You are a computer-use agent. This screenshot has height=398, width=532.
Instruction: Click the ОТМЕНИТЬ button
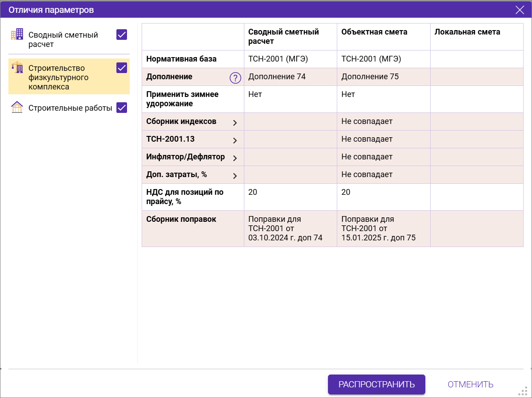(x=470, y=384)
